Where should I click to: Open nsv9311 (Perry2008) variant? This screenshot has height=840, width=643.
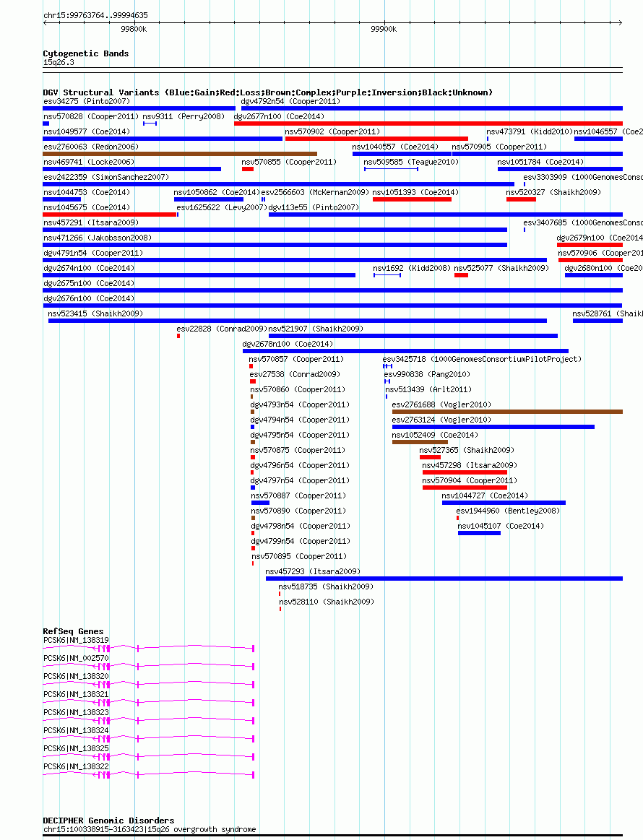click(x=184, y=116)
